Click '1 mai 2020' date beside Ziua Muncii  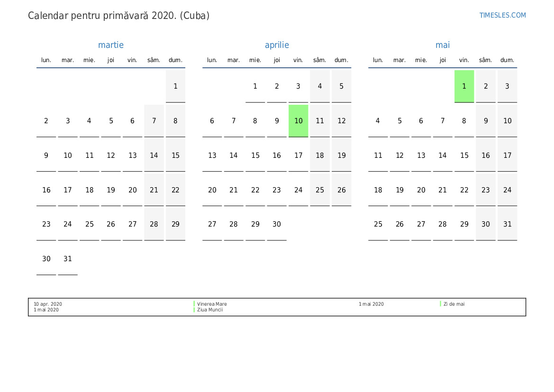point(46,310)
